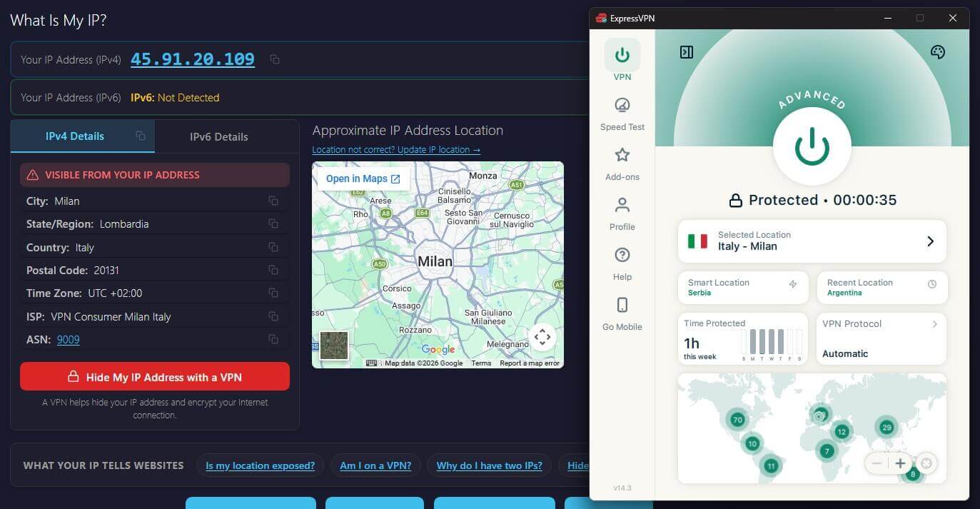Switch to the IPv4 Details tab

coord(82,136)
